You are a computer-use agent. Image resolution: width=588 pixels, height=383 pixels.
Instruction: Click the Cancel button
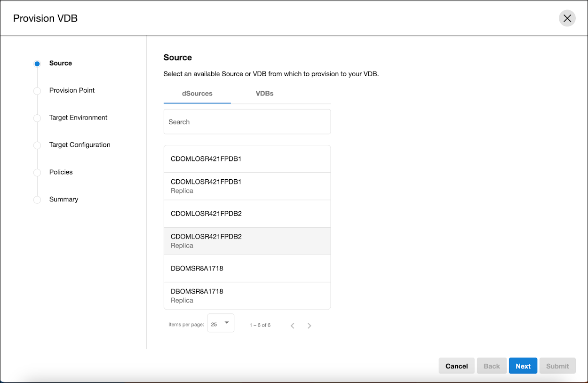point(456,366)
